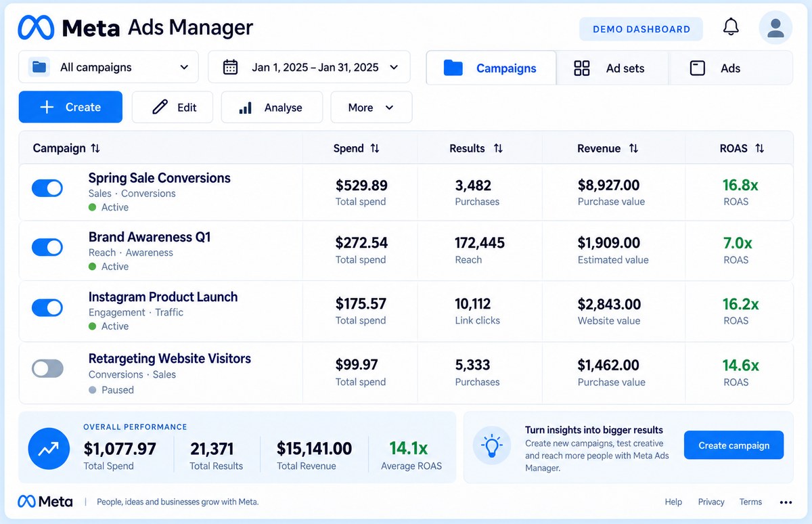This screenshot has width=812, height=524.
Task: Click the DEMO DASHBOARD badge
Action: (641, 29)
